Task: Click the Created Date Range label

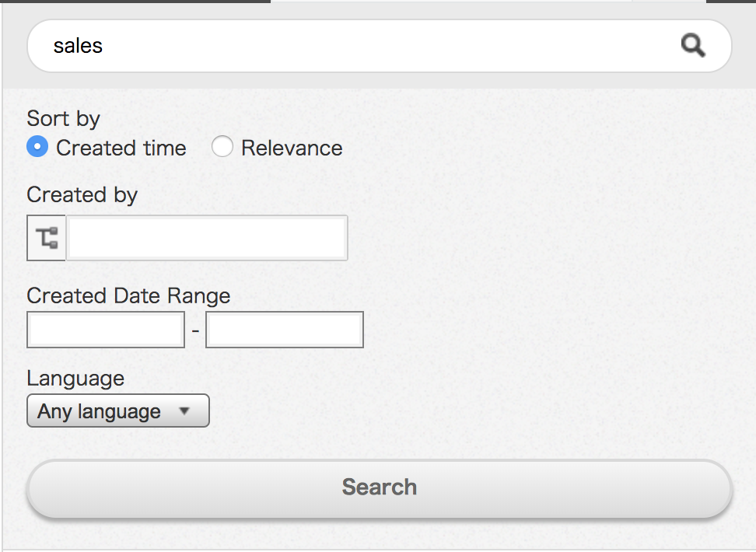Action: point(128,295)
